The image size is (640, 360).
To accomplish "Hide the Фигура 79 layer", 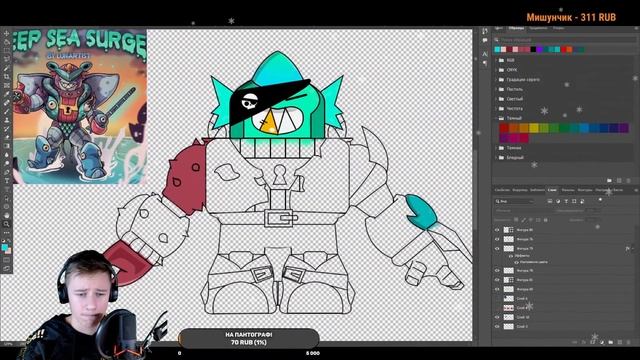I will click(497, 249).
